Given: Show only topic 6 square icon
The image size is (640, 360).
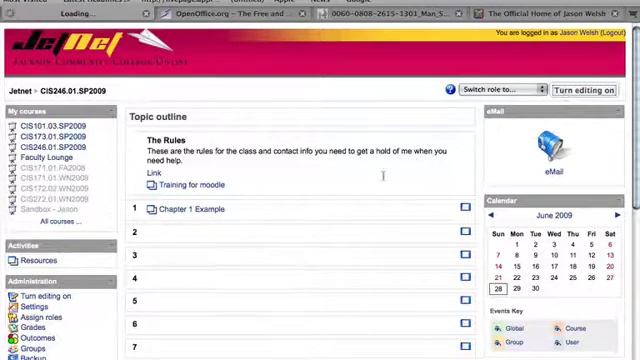Looking at the screenshot, I should 465,323.
